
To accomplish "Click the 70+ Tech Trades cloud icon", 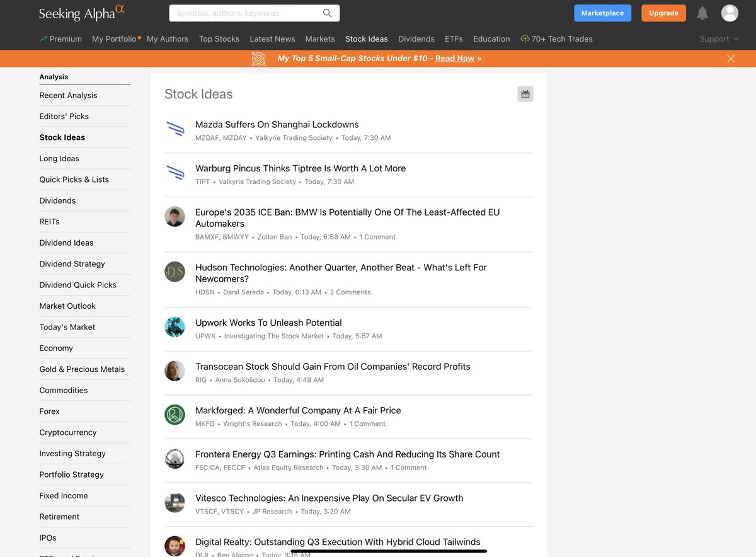I will [x=525, y=39].
